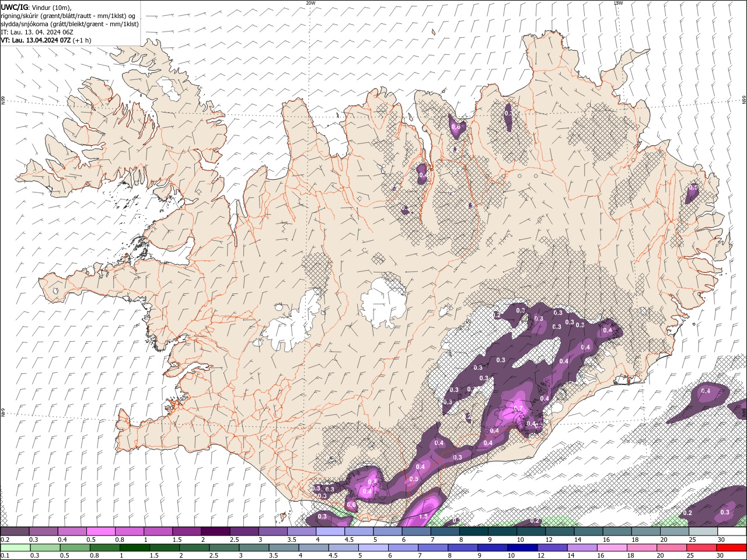Select bottom-row legend swatch between 25 and 30
Viewport: 747px width, 560px height.
[x=702, y=548]
